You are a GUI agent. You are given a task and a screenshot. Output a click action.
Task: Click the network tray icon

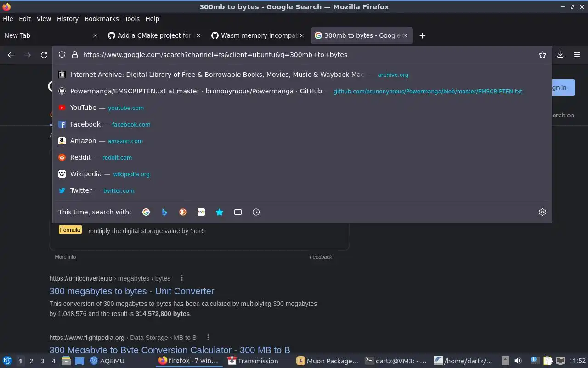tap(560, 361)
